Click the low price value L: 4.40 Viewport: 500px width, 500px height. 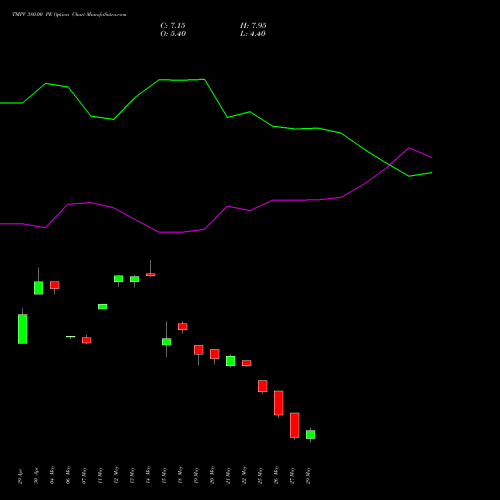253,34
